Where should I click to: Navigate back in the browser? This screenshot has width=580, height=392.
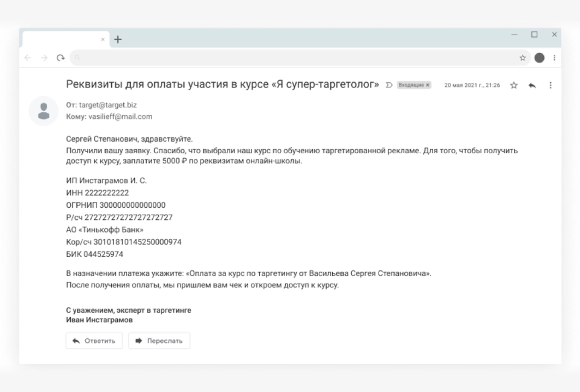tap(28, 57)
